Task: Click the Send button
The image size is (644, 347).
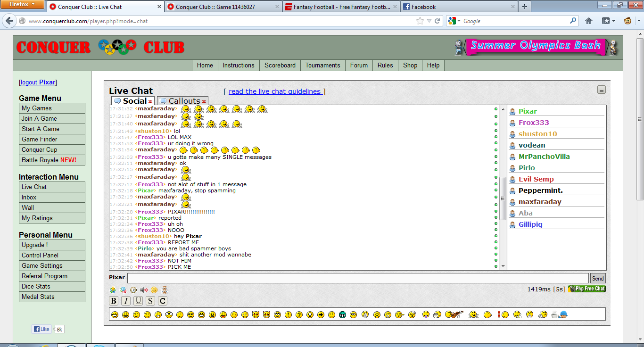Action: click(598, 279)
